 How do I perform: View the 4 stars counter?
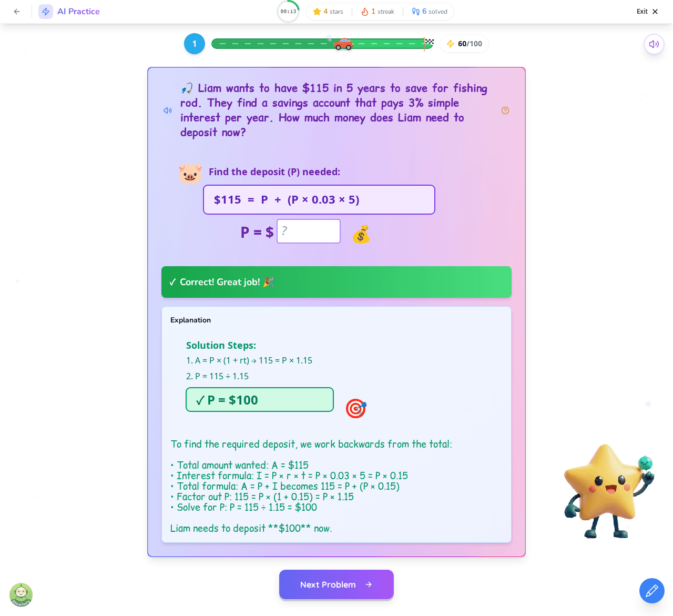328,12
